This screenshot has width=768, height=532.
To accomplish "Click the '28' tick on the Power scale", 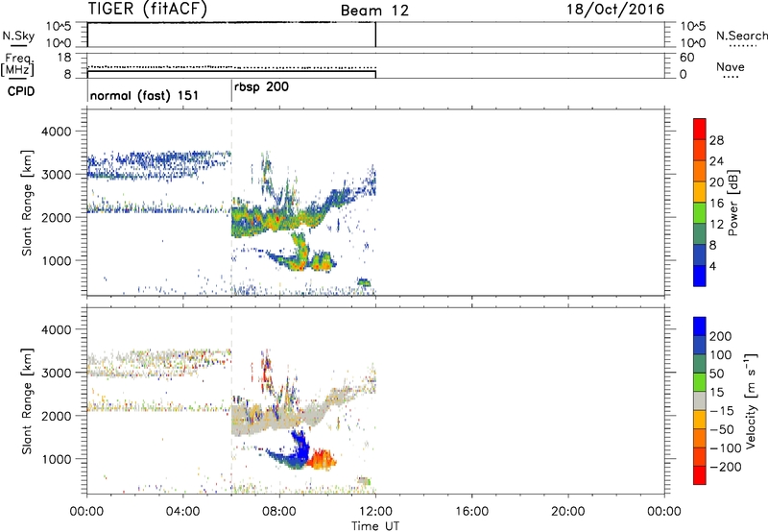I will pos(716,140).
